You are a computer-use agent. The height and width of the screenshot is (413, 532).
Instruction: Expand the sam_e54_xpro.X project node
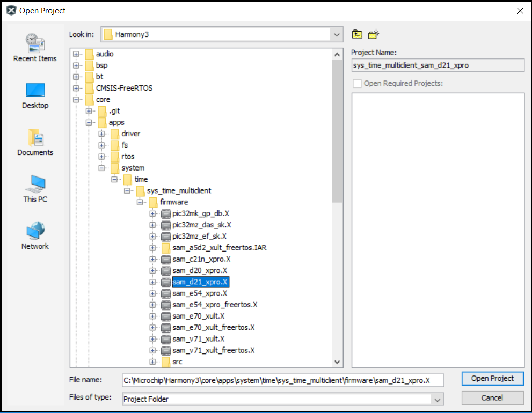153,293
